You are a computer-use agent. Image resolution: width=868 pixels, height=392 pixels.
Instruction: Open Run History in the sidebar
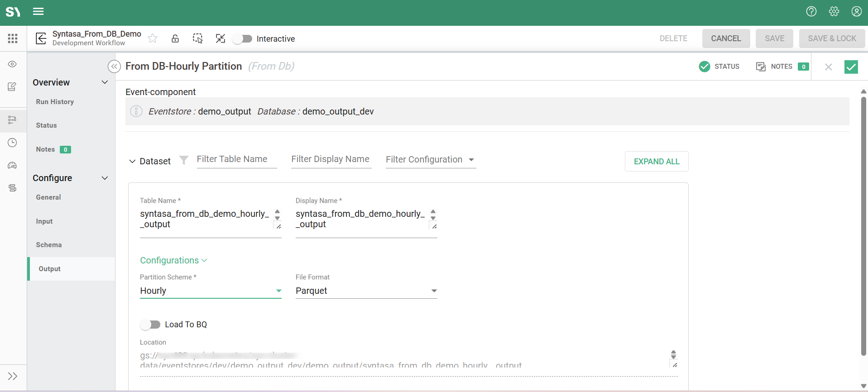coord(55,102)
